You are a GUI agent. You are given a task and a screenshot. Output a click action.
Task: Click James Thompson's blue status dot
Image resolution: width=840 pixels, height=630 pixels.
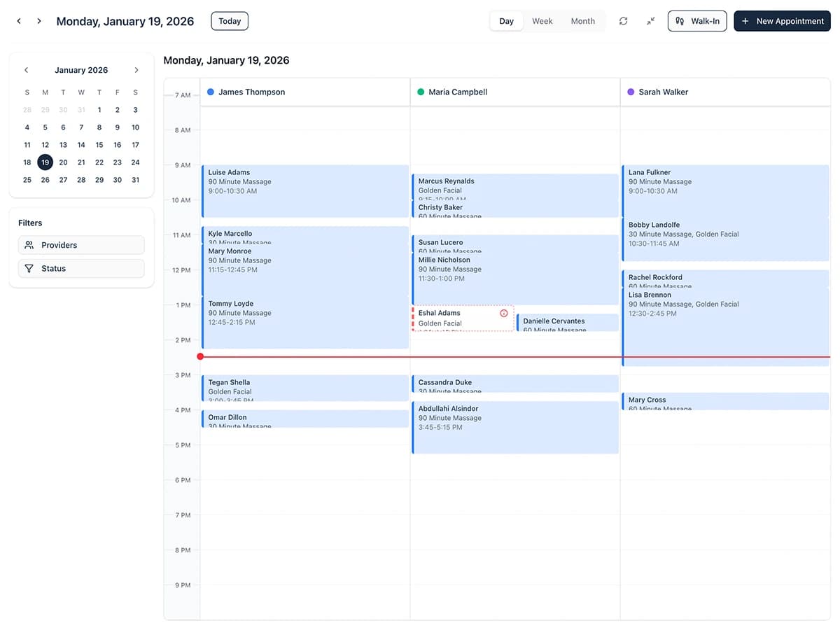[211, 92]
